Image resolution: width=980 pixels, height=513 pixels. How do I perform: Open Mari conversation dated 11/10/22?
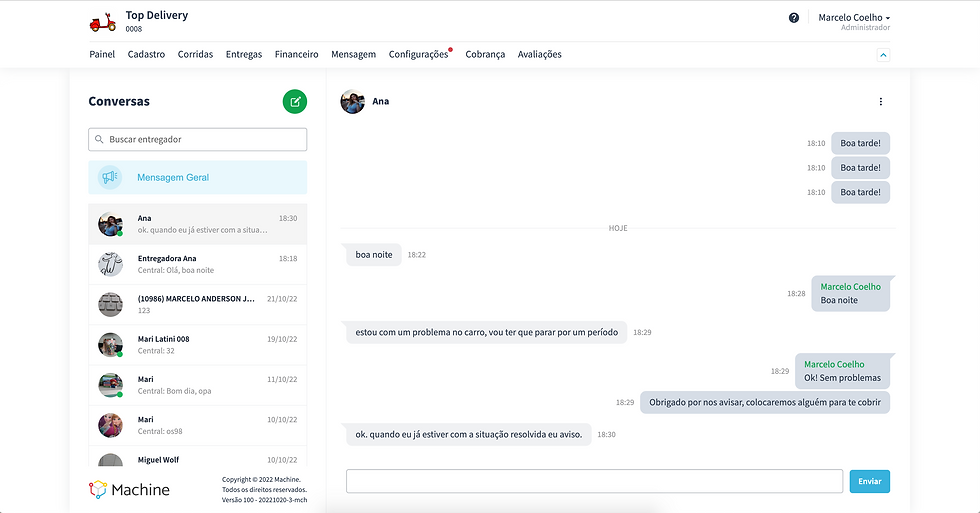pyautogui.click(x=198, y=385)
